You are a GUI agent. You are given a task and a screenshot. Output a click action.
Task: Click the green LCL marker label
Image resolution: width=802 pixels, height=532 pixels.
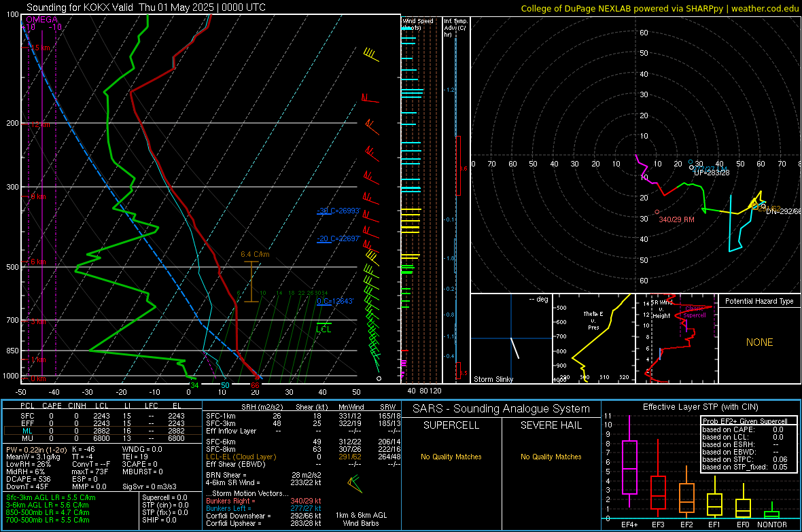[x=324, y=330]
